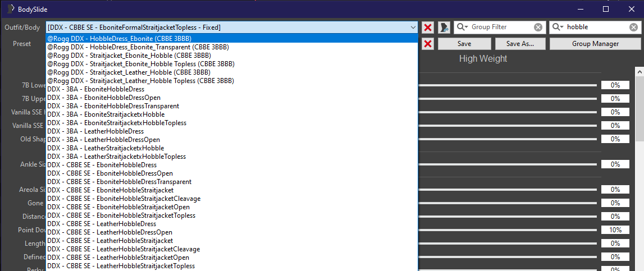Click the 0% value box for Length
644x271 pixels.
(x=615, y=244)
